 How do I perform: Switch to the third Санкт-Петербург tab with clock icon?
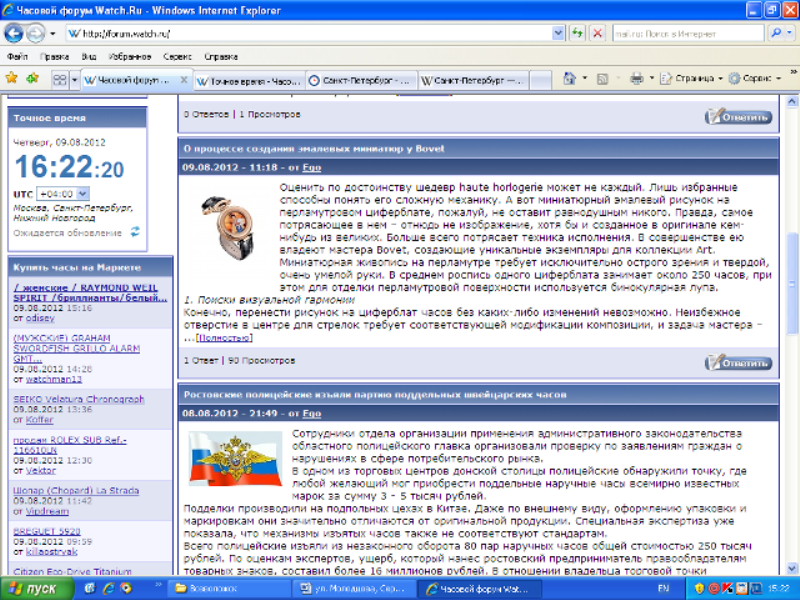click(x=361, y=81)
